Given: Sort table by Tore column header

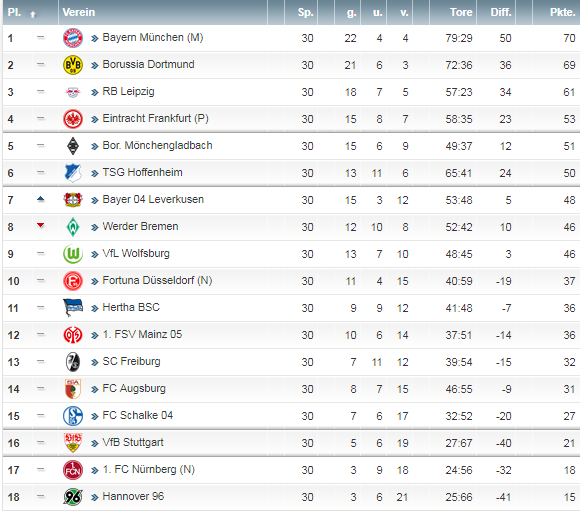Looking at the screenshot, I should click(x=461, y=12).
